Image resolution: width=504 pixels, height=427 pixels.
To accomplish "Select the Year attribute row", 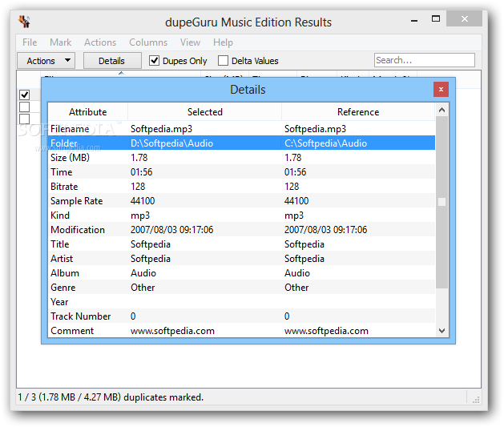I will pyautogui.click(x=242, y=302).
